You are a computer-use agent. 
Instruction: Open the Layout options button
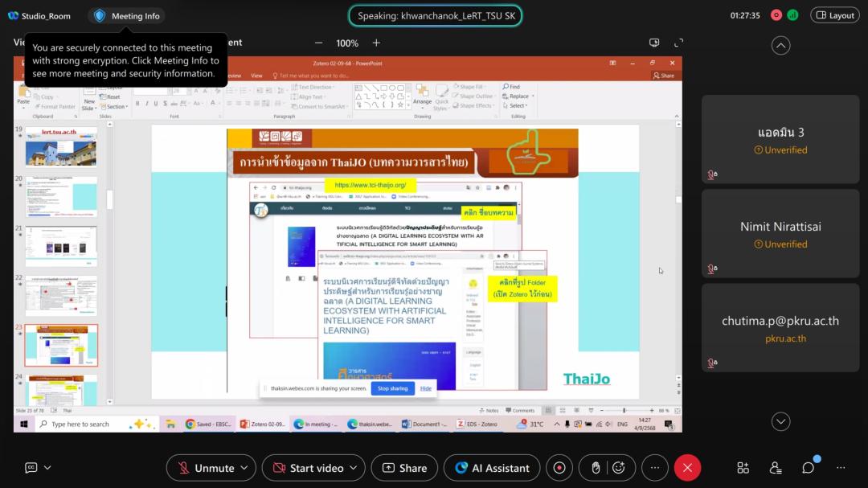(834, 15)
